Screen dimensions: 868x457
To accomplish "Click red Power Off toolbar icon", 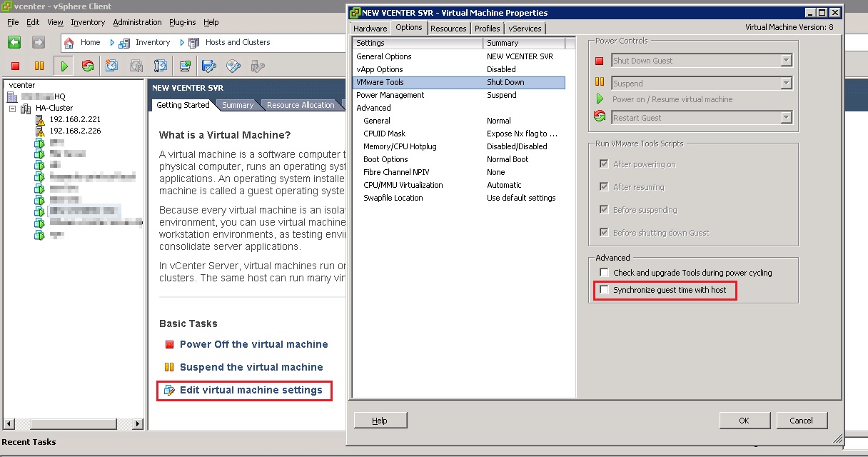I will [16, 66].
